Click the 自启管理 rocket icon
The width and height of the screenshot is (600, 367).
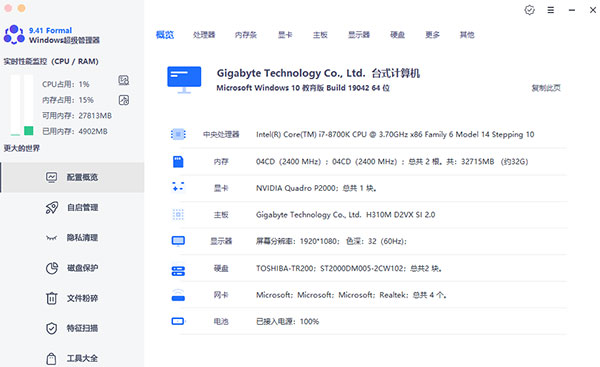coord(52,207)
